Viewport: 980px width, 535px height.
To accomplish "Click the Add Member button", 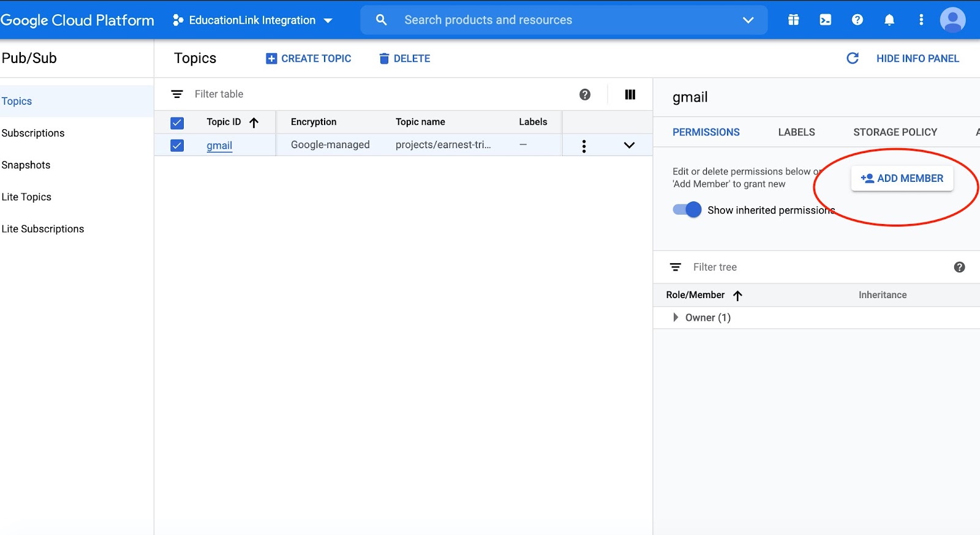I will pos(902,178).
